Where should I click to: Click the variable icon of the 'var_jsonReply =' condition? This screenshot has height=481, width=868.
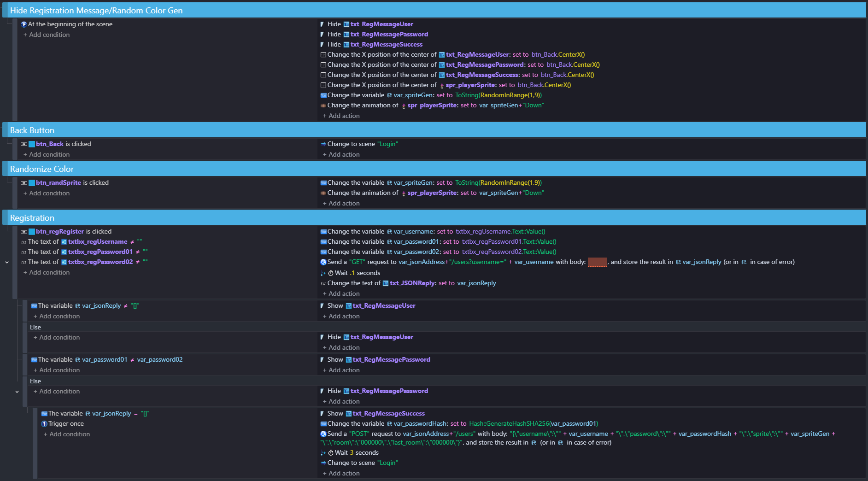[44, 414]
